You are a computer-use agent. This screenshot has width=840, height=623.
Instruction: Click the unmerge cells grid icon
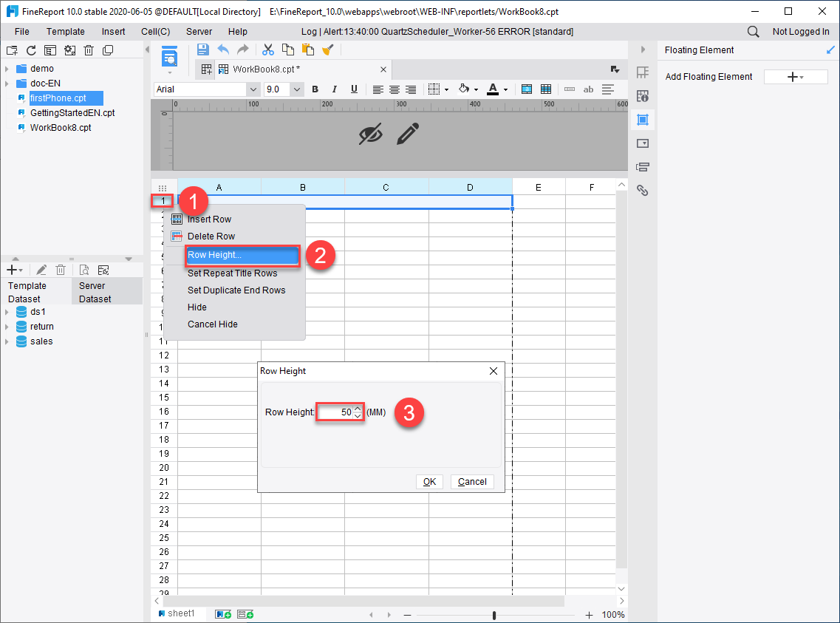point(546,89)
